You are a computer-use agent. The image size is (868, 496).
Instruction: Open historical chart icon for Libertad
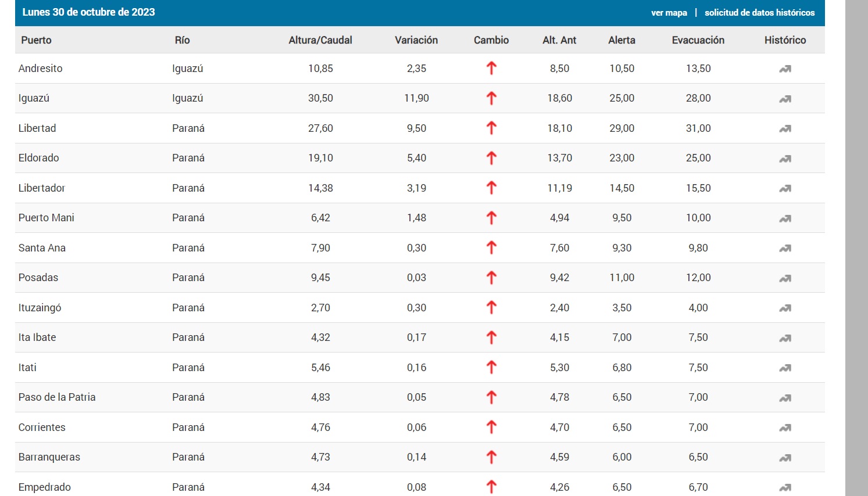(x=785, y=128)
